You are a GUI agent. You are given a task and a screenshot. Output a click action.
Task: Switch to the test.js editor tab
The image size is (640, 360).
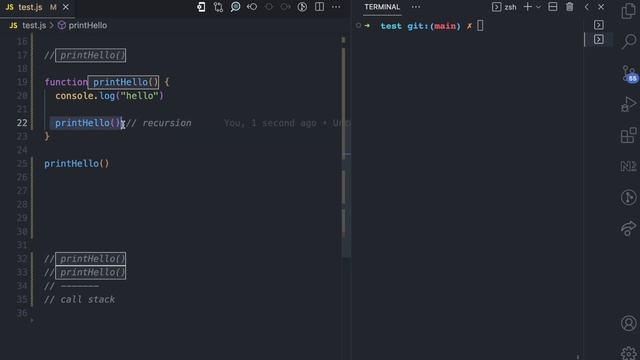tap(30, 7)
